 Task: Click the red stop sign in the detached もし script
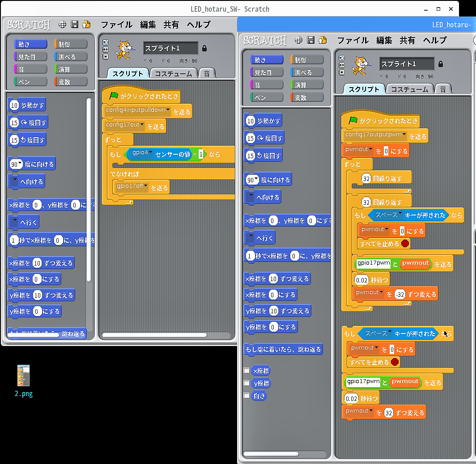coord(395,362)
